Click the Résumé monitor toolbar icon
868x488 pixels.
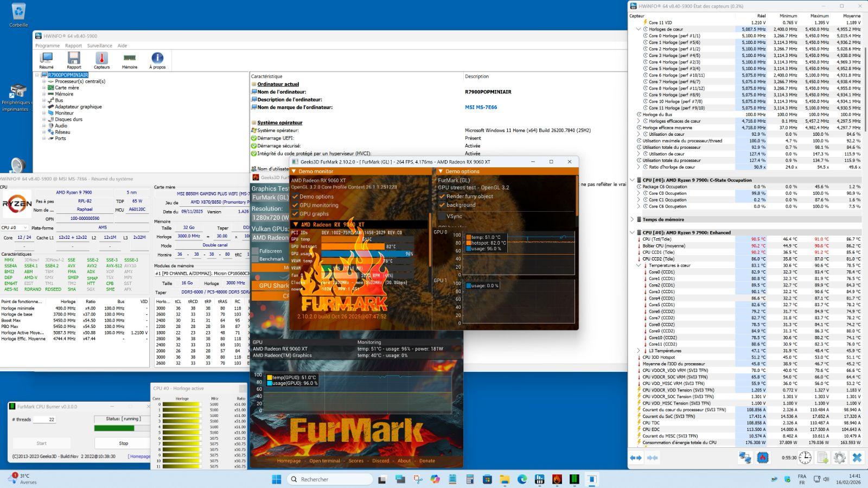(47, 59)
